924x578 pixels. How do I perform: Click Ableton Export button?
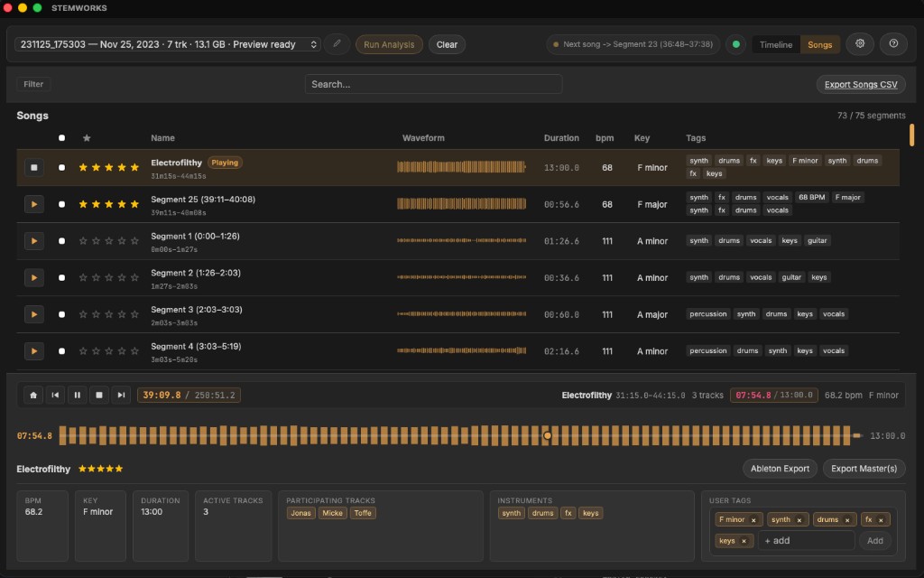point(780,469)
